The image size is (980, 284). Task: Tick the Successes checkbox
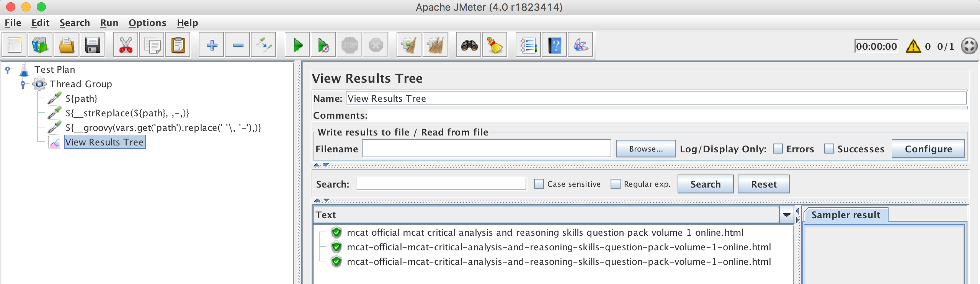tap(829, 149)
